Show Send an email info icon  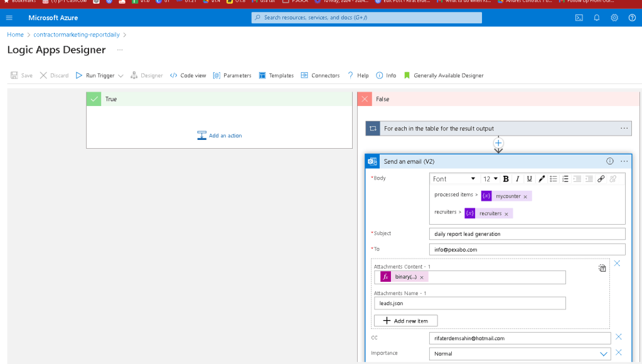pyautogui.click(x=609, y=161)
